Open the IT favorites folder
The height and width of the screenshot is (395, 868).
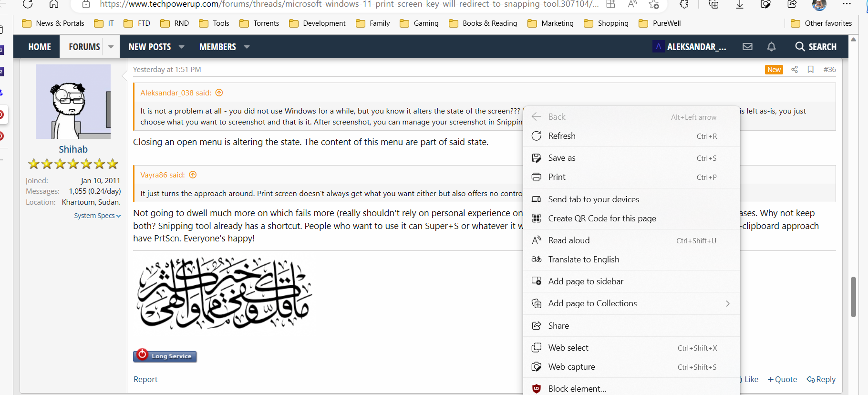coord(104,23)
